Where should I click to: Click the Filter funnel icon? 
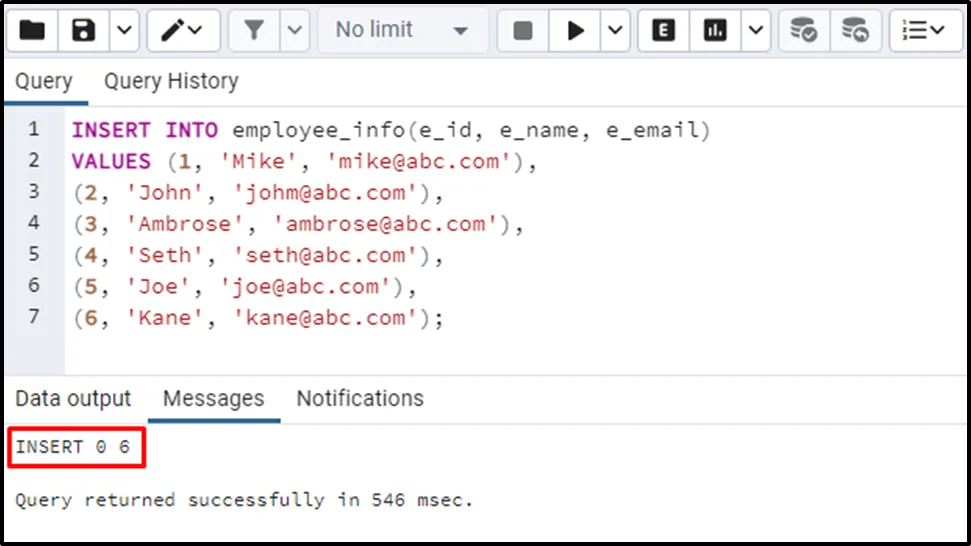click(253, 30)
